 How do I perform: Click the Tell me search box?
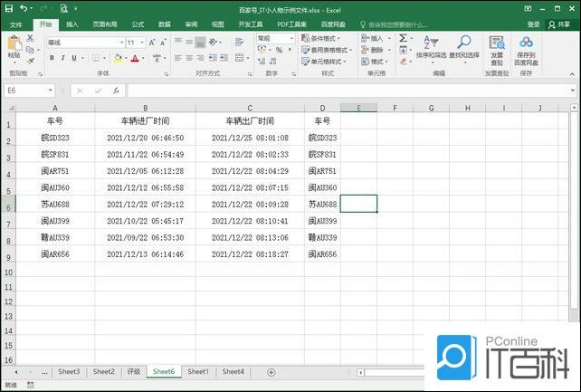[394, 24]
